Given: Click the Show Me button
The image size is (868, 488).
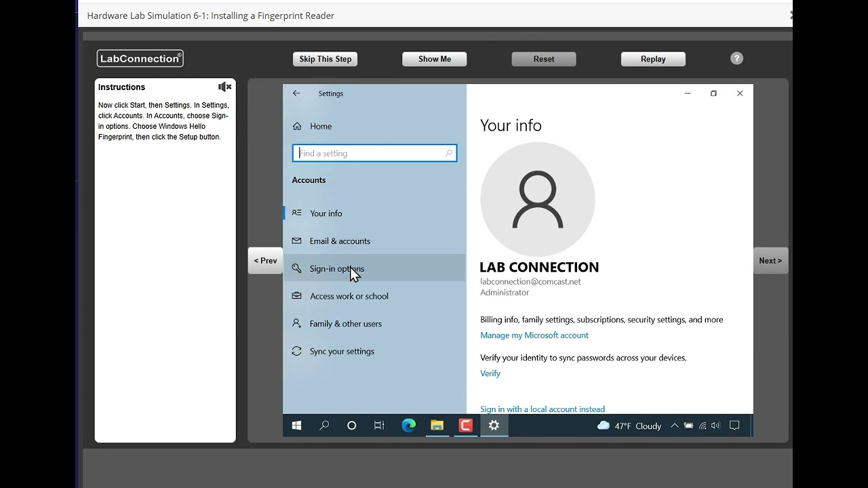Looking at the screenshot, I should (x=435, y=59).
